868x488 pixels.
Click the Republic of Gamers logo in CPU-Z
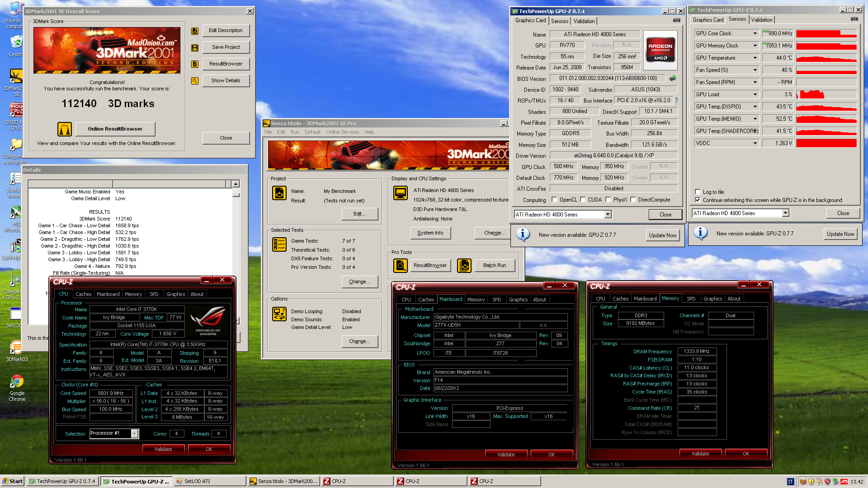[x=208, y=320]
